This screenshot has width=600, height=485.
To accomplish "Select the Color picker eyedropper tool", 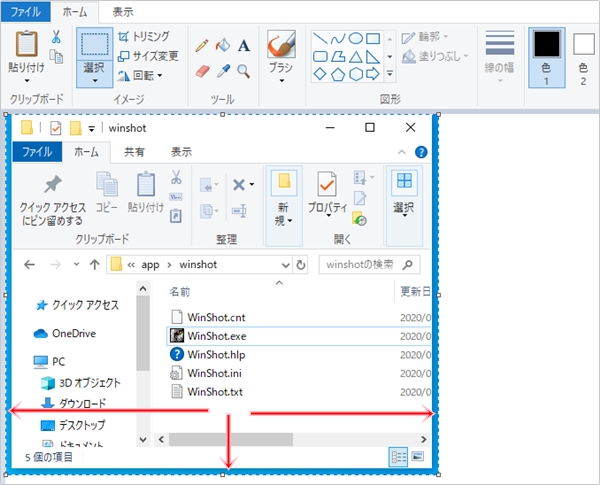I will (x=223, y=71).
